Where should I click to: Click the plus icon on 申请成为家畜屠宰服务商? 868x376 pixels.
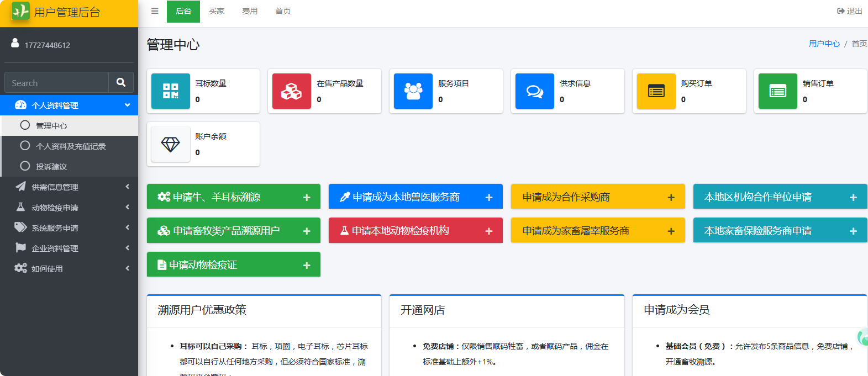point(671,231)
